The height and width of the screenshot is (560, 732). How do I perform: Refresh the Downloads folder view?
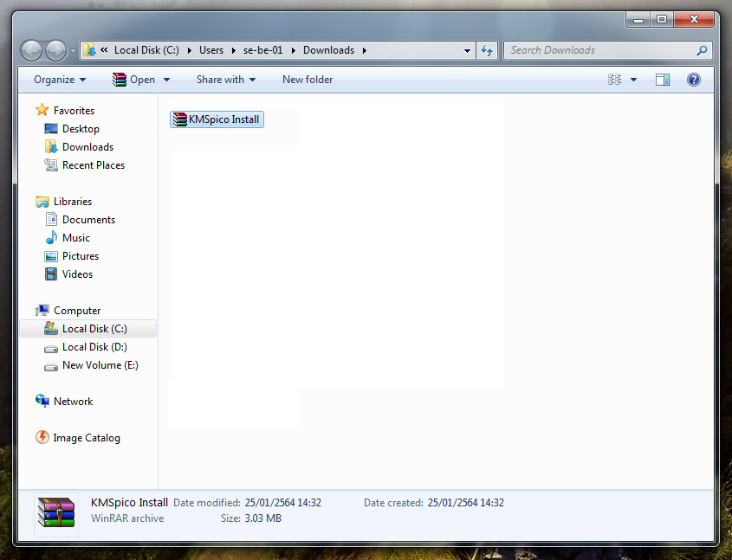click(x=487, y=50)
